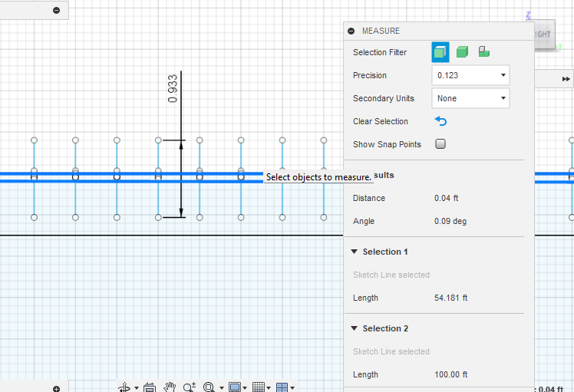Expand the Grid and Snaps dropdown arrow
The image size is (574, 392).
tap(269, 387)
